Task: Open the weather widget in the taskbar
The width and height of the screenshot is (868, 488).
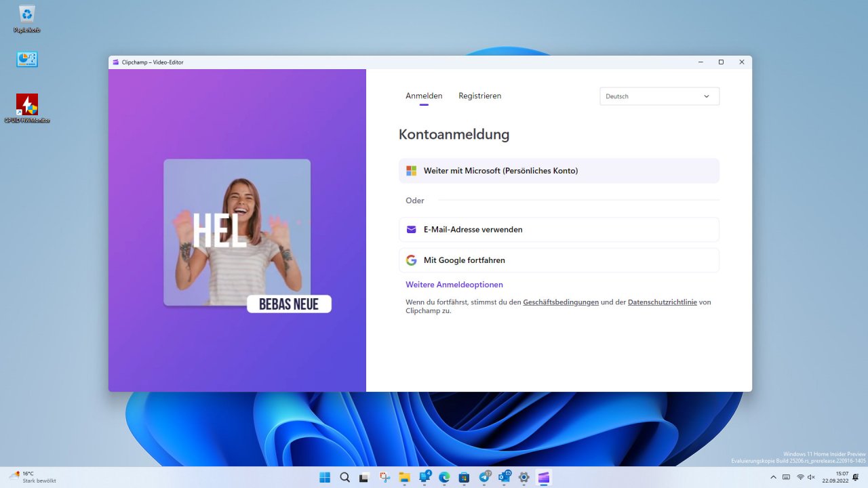Action: (x=33, y=477)
